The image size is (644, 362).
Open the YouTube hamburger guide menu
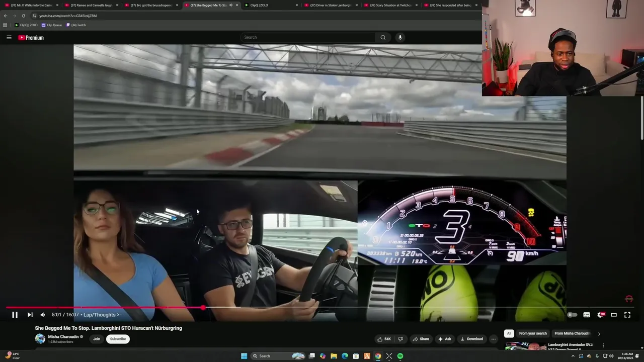[9, 37]
